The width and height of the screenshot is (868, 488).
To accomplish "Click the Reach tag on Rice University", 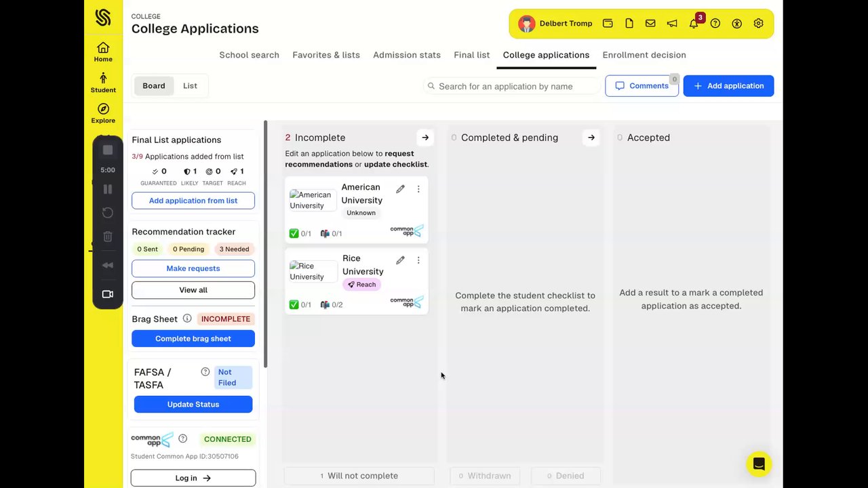I will [362, 285].
